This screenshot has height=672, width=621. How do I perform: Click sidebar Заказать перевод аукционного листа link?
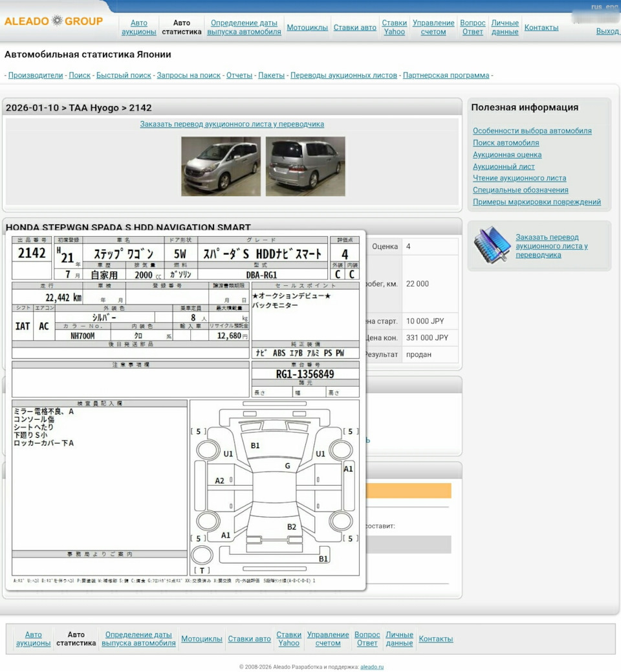tap(552, 246)
